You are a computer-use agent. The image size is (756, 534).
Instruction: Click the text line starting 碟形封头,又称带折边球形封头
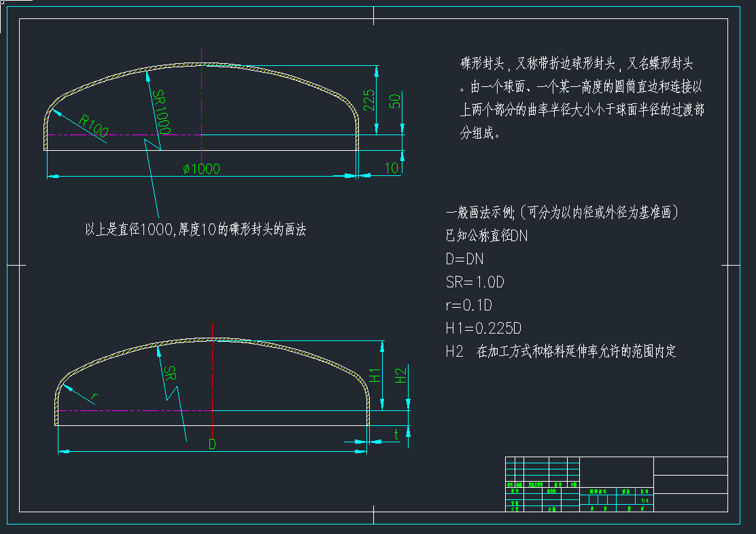[577, 63]
